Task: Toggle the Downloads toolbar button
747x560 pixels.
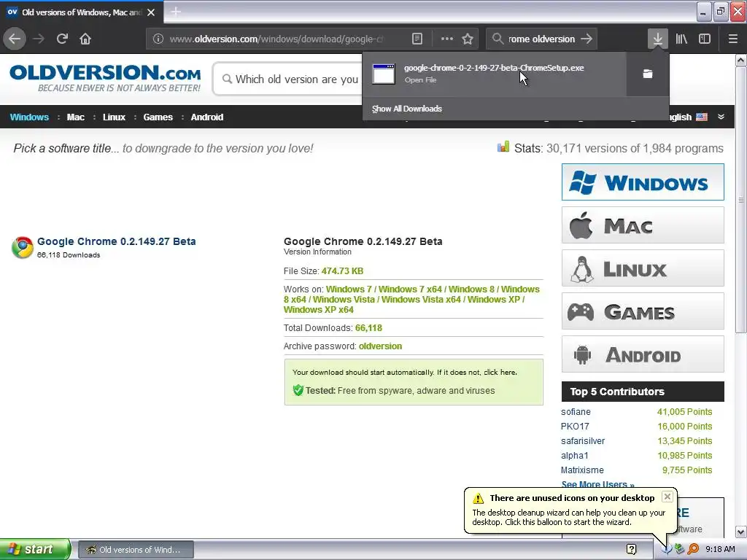Action: point(658,39)
